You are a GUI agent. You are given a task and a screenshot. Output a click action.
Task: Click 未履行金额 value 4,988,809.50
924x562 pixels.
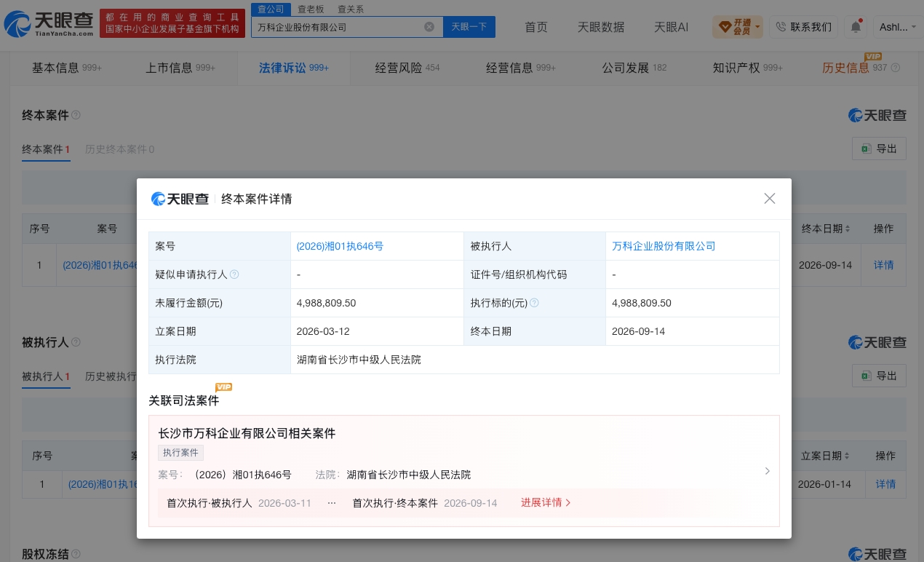pyautogui.click(x=326, y=303)
